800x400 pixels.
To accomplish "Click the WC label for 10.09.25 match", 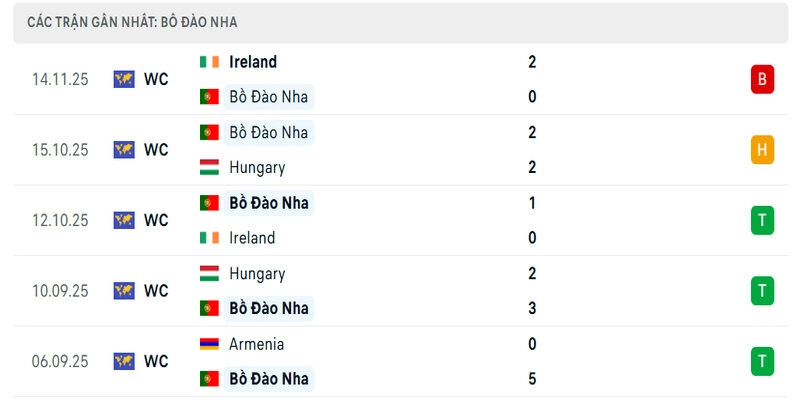I will pos(156,291).
